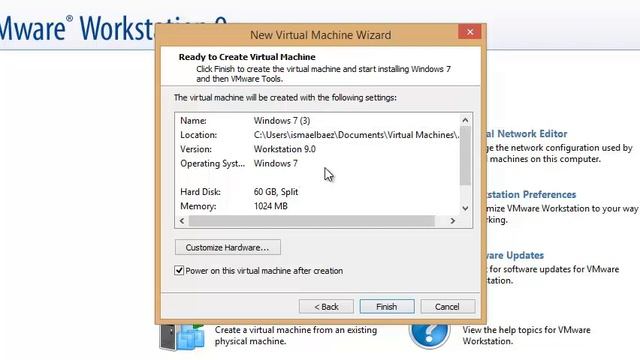Click the settings list scroll up arrow
The height and width of the screenshot is (360, 640).
tap(465, 120)
